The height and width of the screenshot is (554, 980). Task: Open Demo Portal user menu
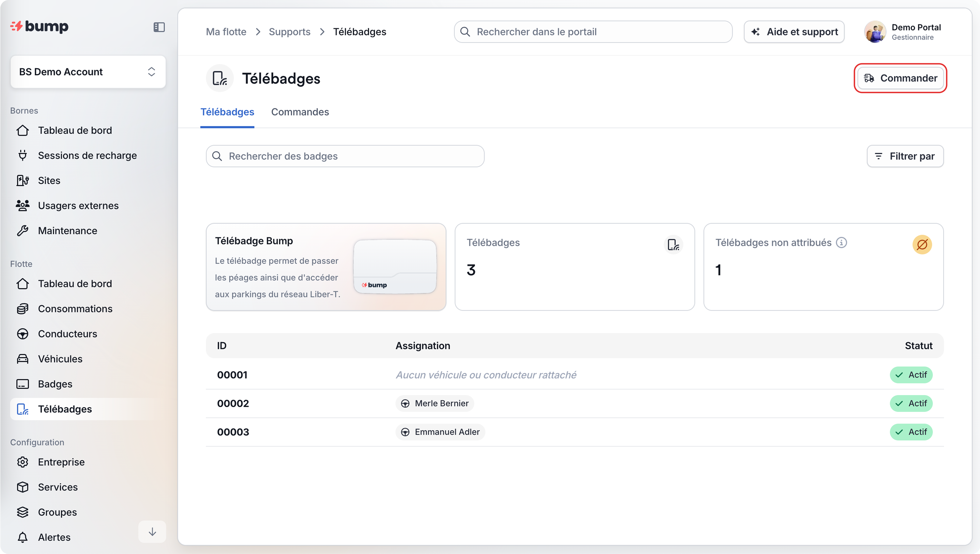click(x=902, y=32)
